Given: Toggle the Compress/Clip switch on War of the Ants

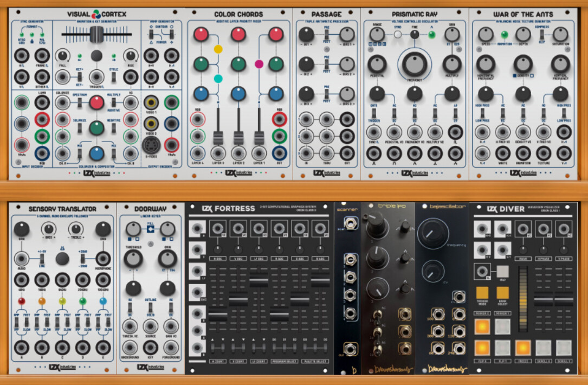Looking at the screenshot, I should pyautogui.click(x=542, y=35).
